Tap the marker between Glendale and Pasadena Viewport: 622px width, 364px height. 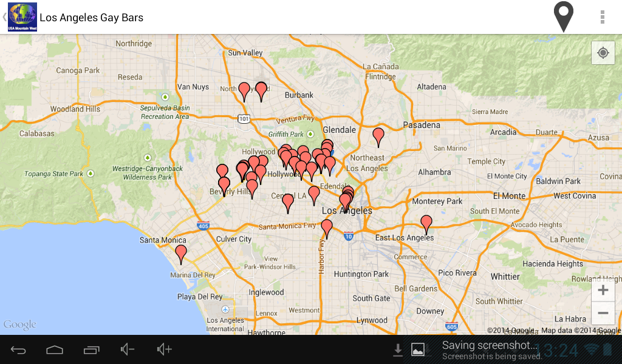378,136
